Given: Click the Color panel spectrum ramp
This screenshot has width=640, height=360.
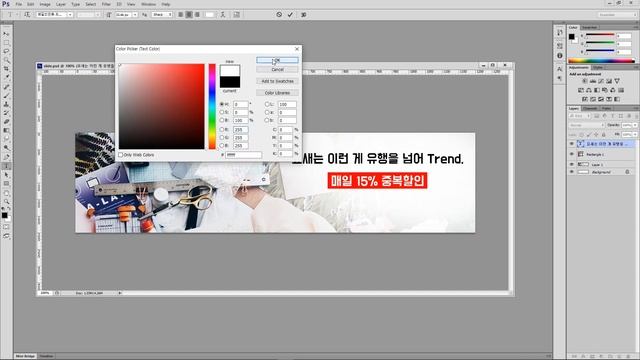Looking at the screenshot, I should coord(601,61).
